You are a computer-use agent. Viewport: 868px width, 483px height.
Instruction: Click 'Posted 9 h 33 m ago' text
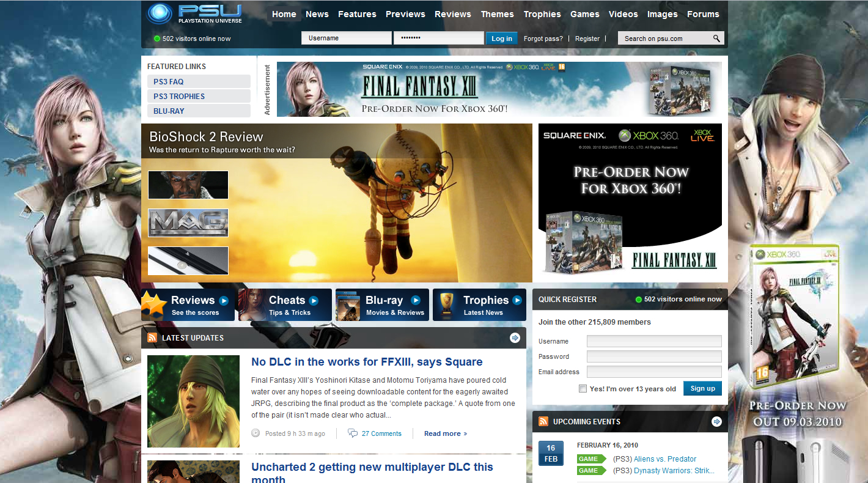[x=295, y=433]
